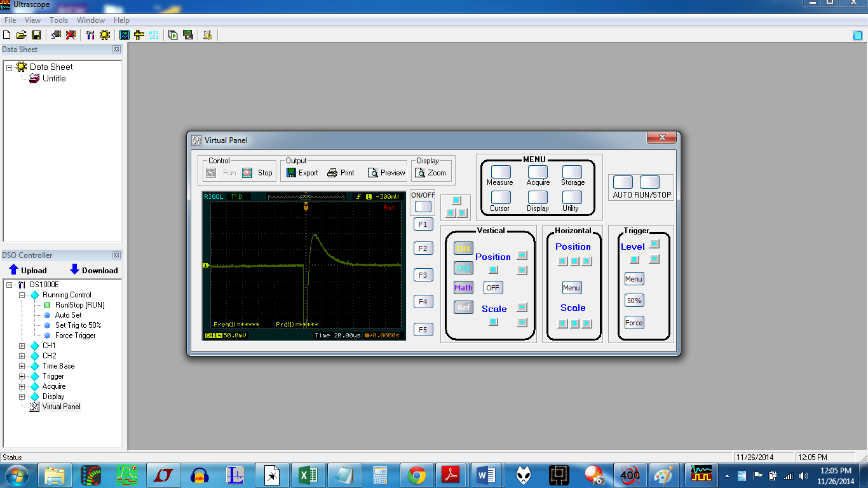Click the Save floppy disk toolbar icon
This screenshot has width=868, height=488.
pyautogui.click(x=36, y=35)
